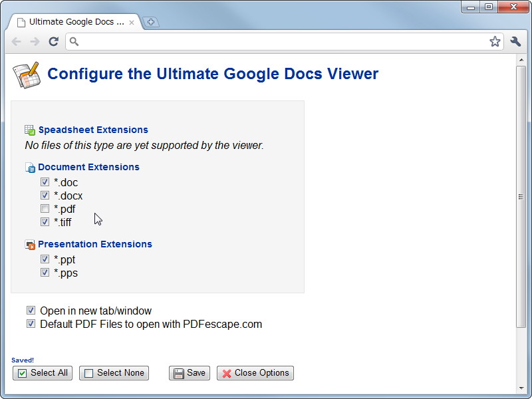Image resolution: width=532 pixels, height=399 pixels.
Task: Select the Ultimate Google Docs browser tab
Action: coord(73,21)
